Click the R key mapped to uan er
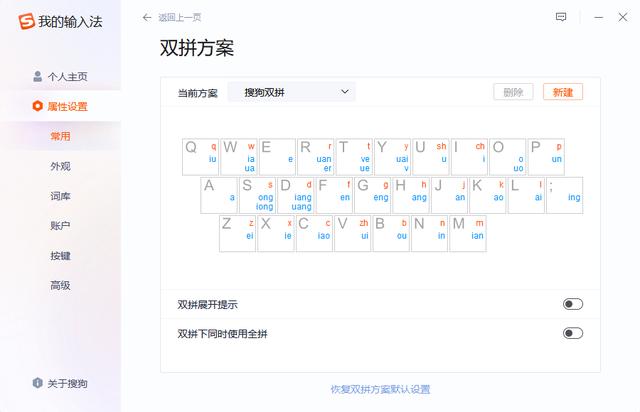This screenshot has height=412, width=640. (x=316, y=157)
